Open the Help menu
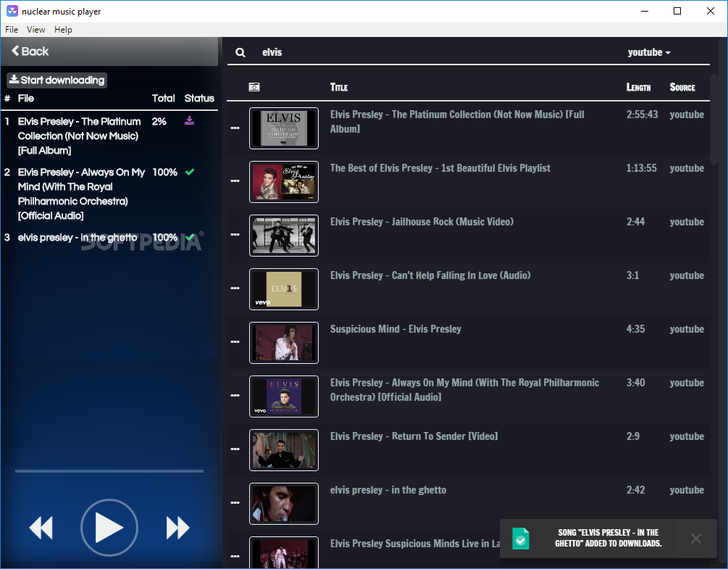This screenshot has height=569, width=728. coord(63,30)
